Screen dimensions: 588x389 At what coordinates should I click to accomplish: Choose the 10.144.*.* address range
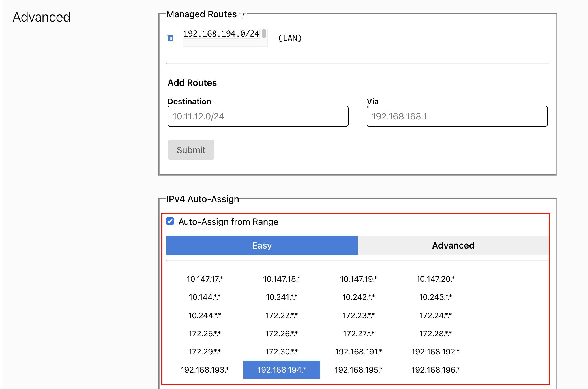[x=205, y=297]
